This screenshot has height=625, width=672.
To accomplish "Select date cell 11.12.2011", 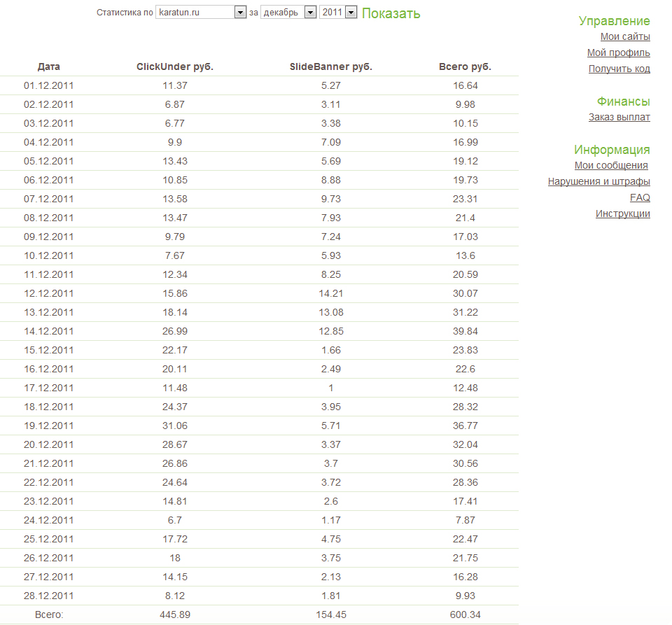I will click(49, 274).
